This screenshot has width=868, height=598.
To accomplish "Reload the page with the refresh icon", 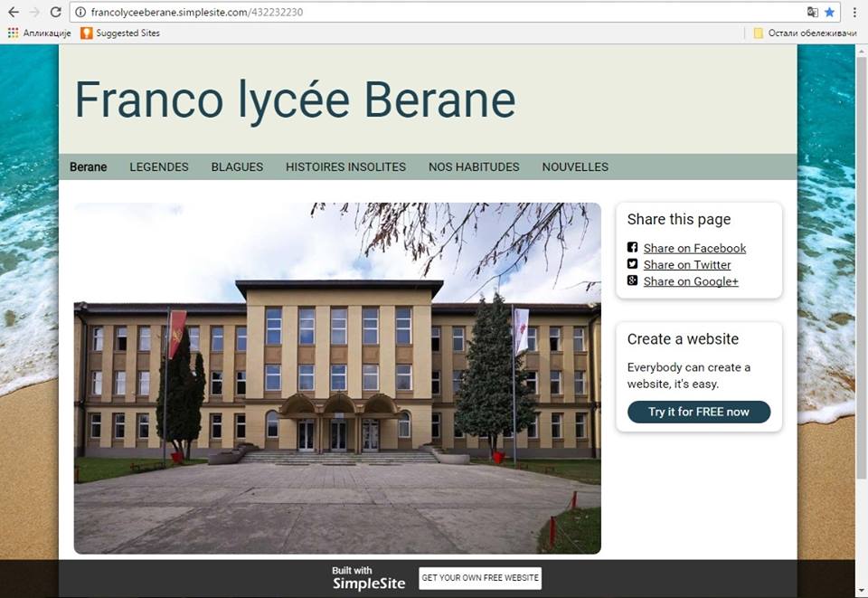I will [55, 13].
